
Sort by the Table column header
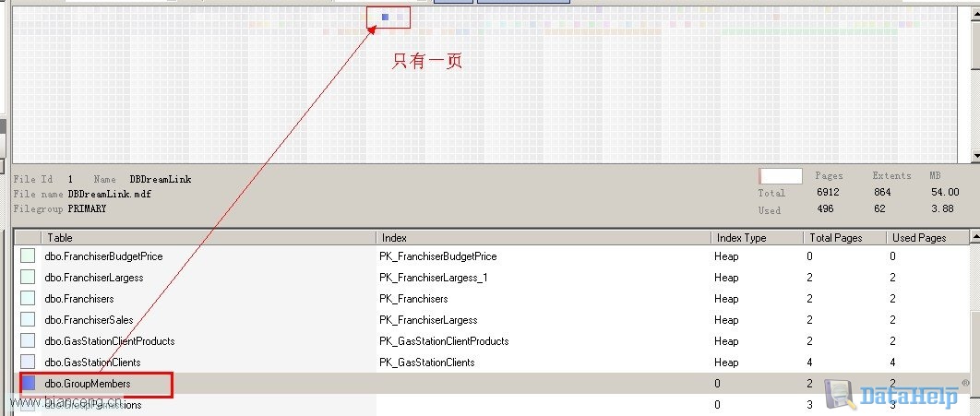tap(209, 238)
